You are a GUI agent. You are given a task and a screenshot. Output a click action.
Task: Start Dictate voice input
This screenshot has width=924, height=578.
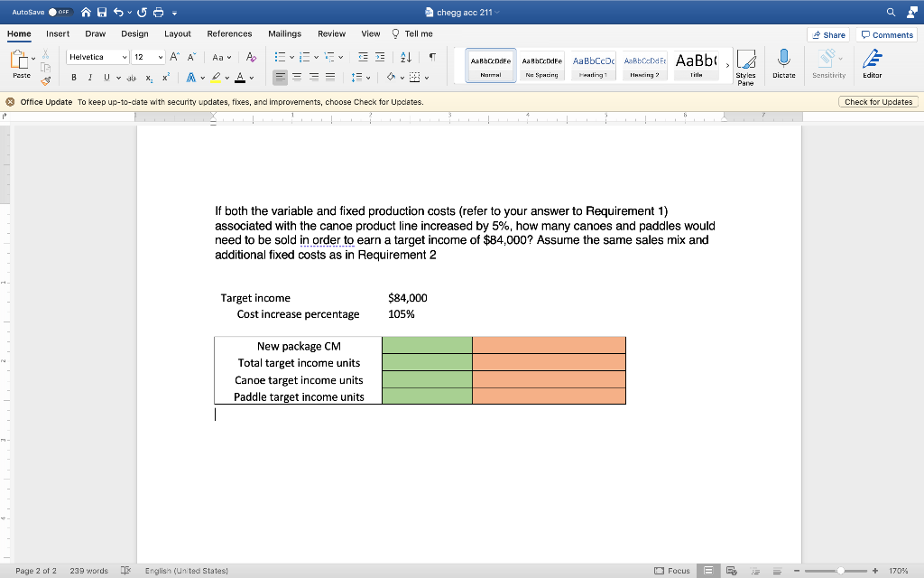click(x=784, y=63)
